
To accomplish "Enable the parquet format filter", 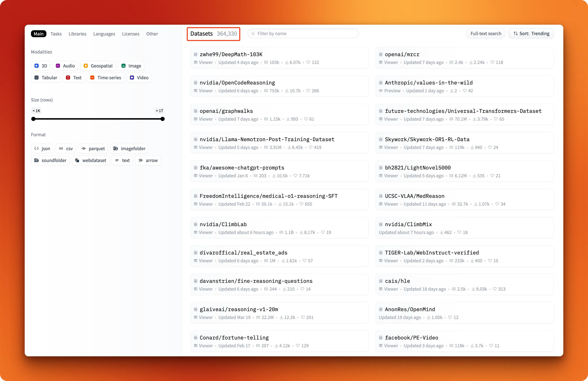I will pos(93,148).
